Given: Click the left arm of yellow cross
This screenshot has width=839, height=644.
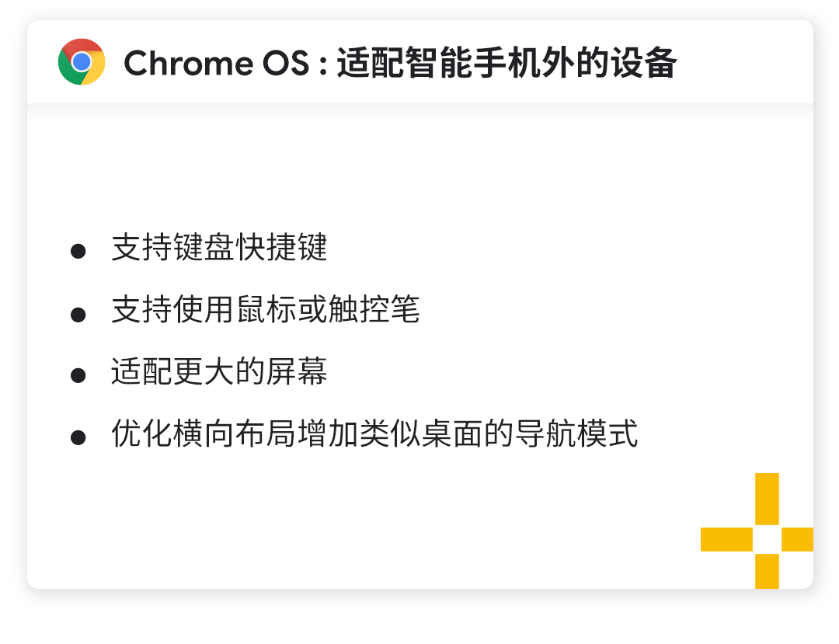Looking at the screenshot, I should point(726,539).
